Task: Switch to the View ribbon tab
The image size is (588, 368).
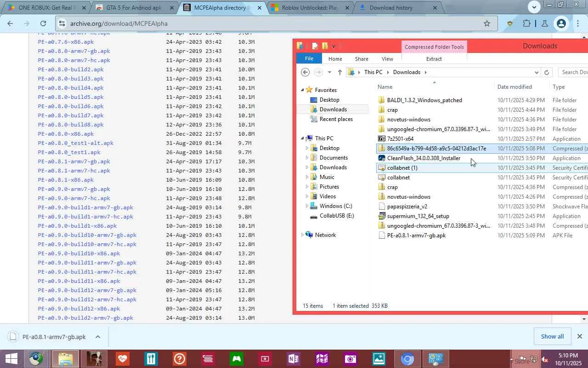Action: [387, 59]
